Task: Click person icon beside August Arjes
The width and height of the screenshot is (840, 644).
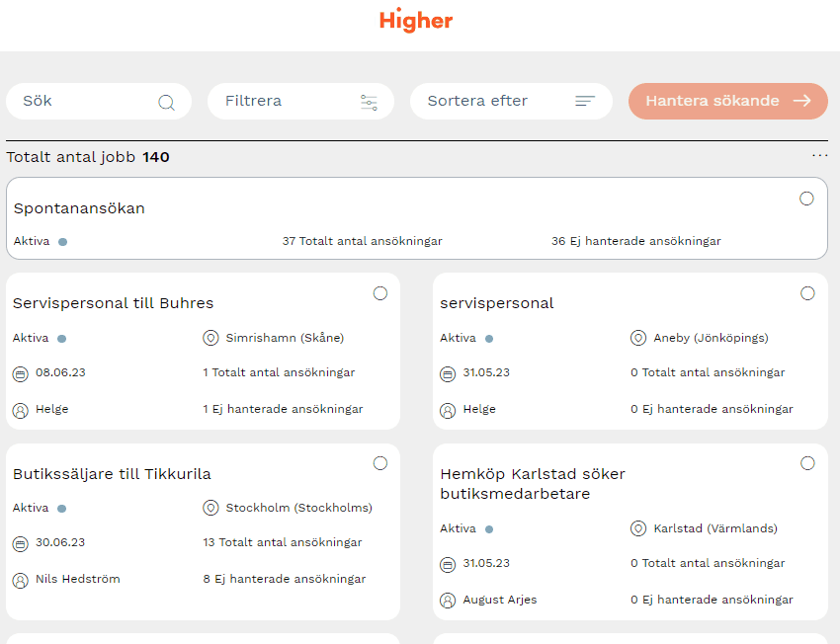Action: 448,601
